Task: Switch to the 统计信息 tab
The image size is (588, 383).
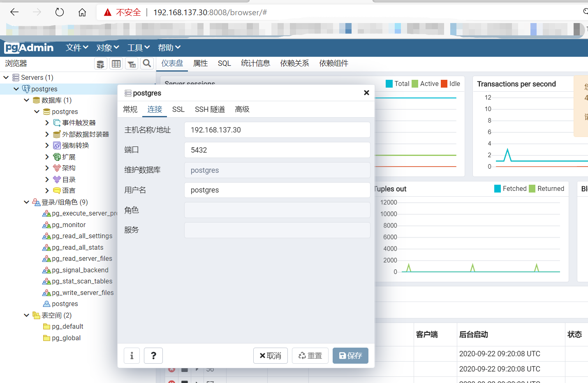Action: (x=256, y=63)
